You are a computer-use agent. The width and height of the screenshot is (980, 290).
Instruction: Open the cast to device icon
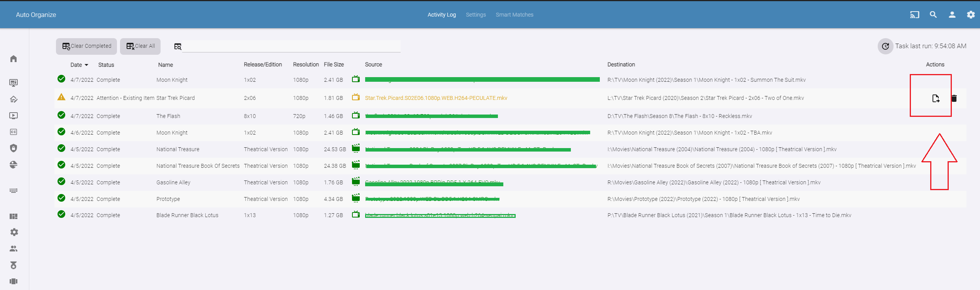[x=914, y=15]
